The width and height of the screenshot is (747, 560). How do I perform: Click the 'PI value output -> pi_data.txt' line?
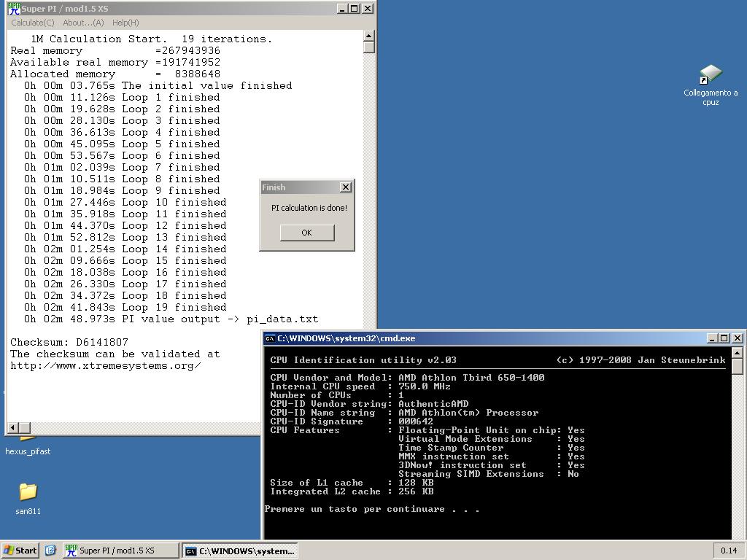coord(171,319)
